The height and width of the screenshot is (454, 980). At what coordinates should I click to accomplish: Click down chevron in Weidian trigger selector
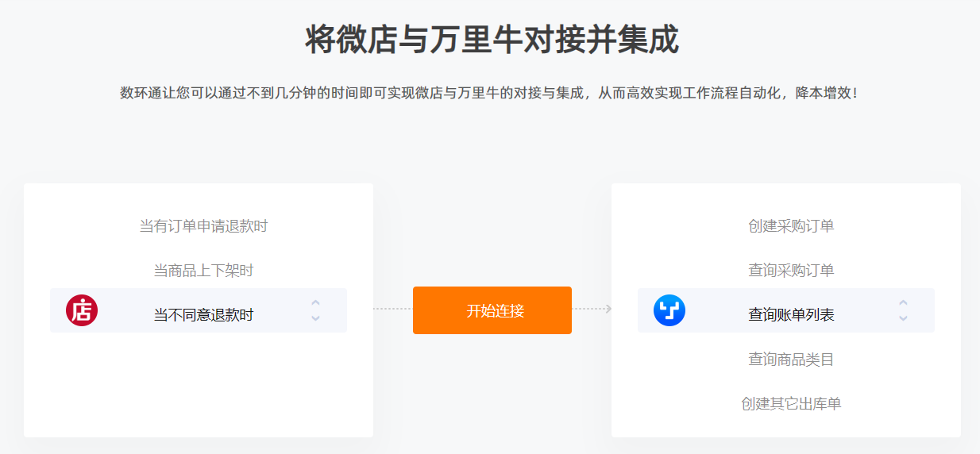tap(315, 318)
